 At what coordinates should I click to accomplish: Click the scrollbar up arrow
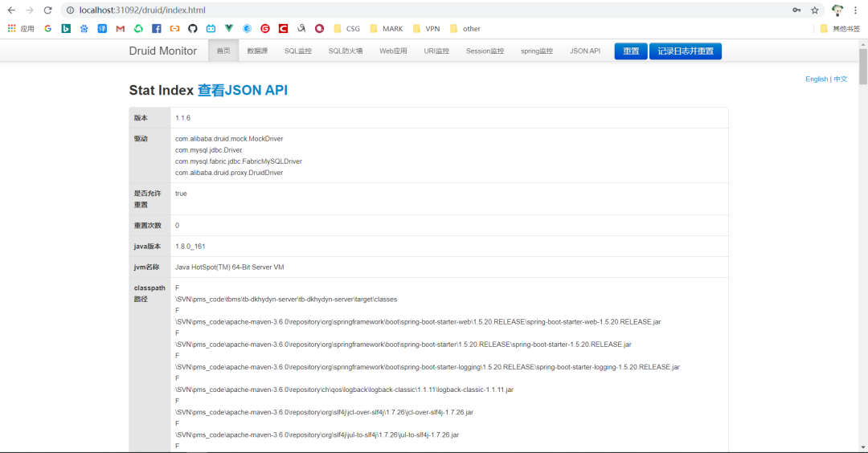point(863,43)
